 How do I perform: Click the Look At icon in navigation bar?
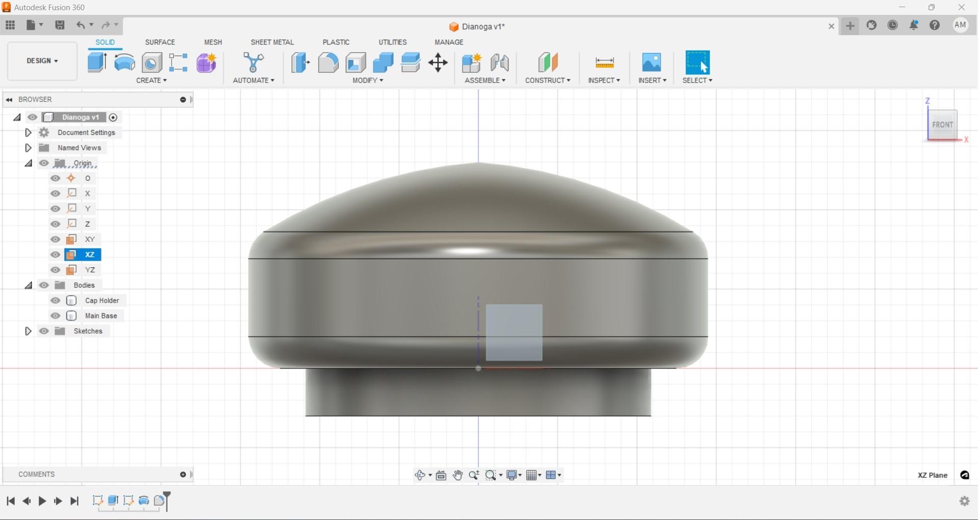tap(441, 475)
